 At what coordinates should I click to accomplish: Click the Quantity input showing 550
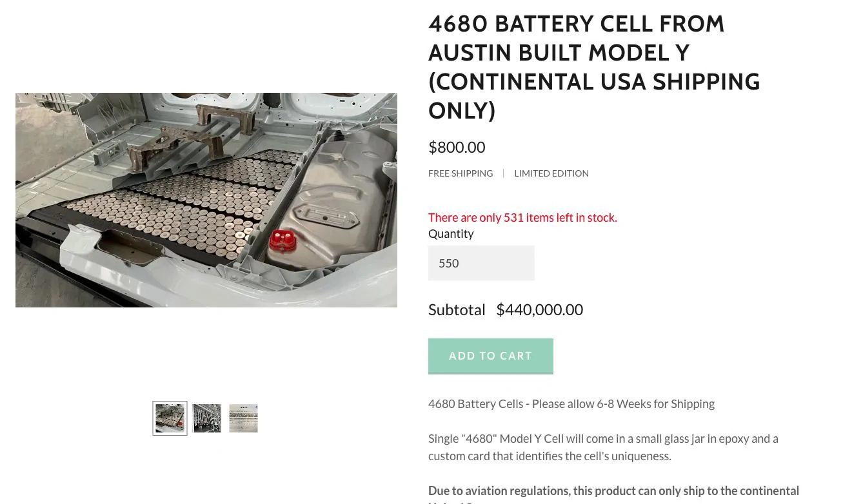pos(481,263)
